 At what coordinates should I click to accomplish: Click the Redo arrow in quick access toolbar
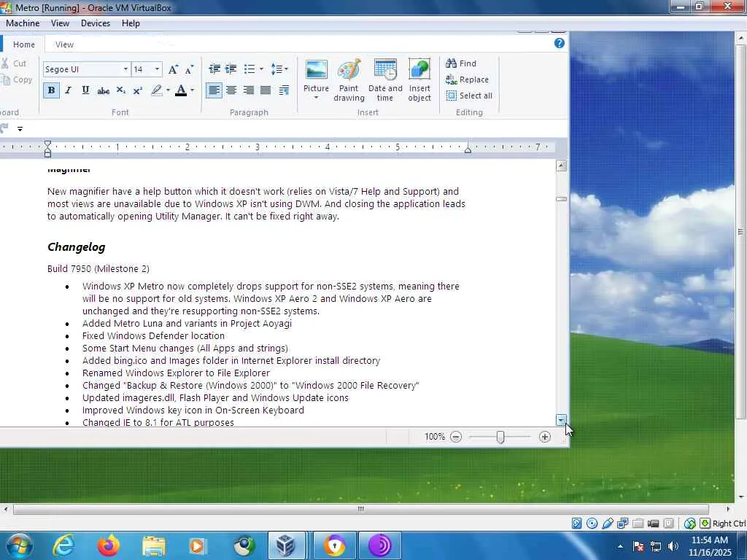tap(4, 128)
